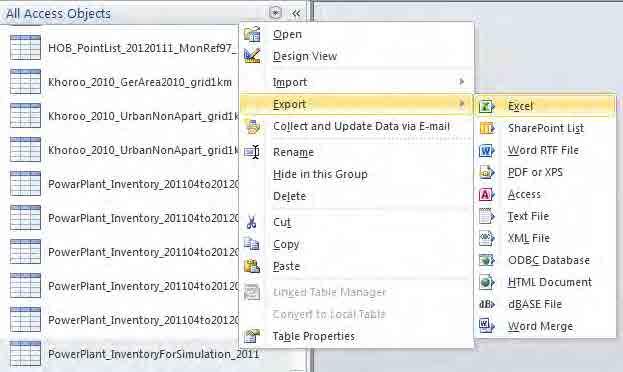Screen dimensions: 623x372
Task: Click the Word RTF File icon
Action: tap(487, 150)
